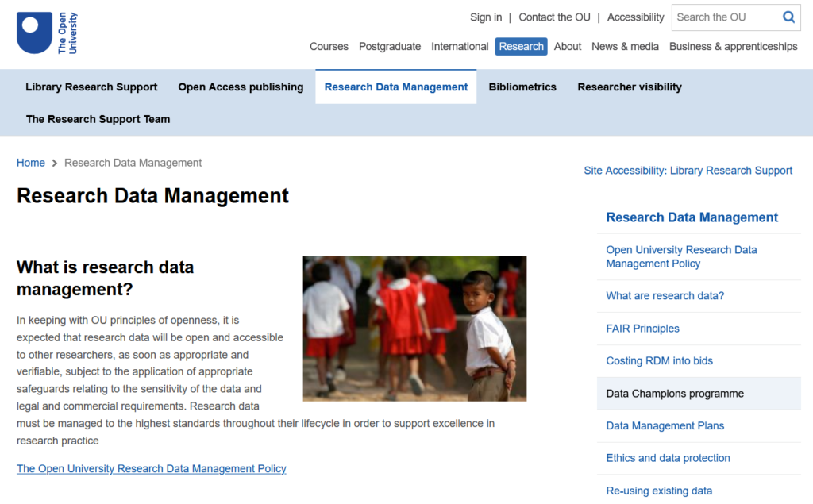Viewport: 813px width, 504px height.
Task: Open Researcher visibility tab
Action: point(630,87)
